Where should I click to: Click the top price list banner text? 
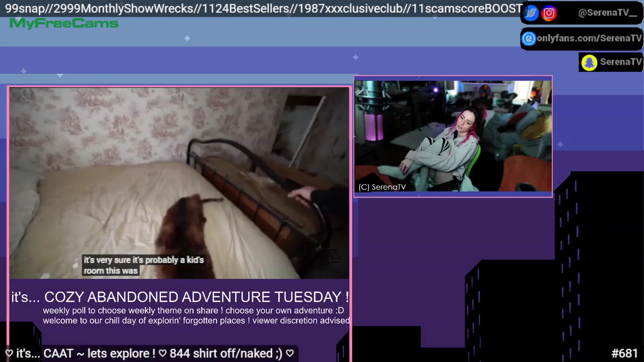pyautogui.click(x=264, y=9)
